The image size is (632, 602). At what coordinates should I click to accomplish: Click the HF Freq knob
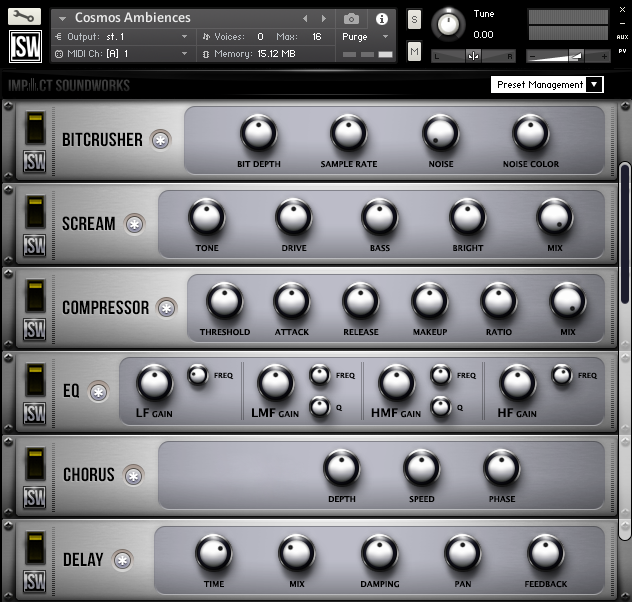(x=561, y=375)
